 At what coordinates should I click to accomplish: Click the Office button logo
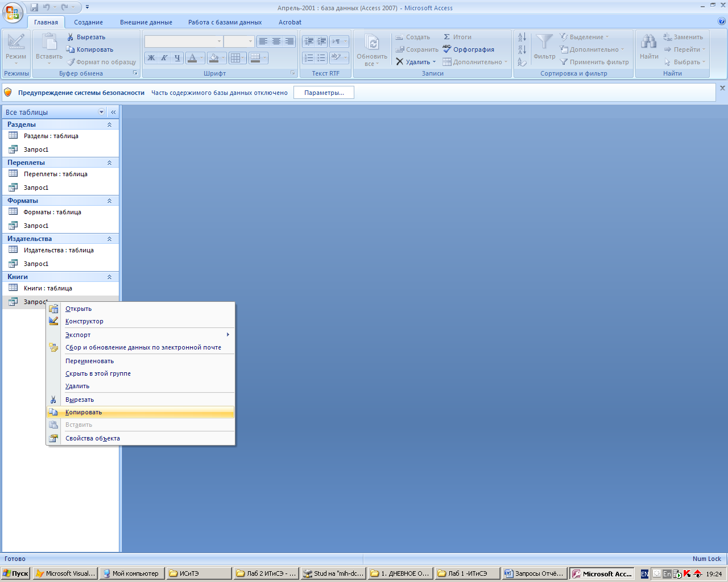(x=13, y=12)
